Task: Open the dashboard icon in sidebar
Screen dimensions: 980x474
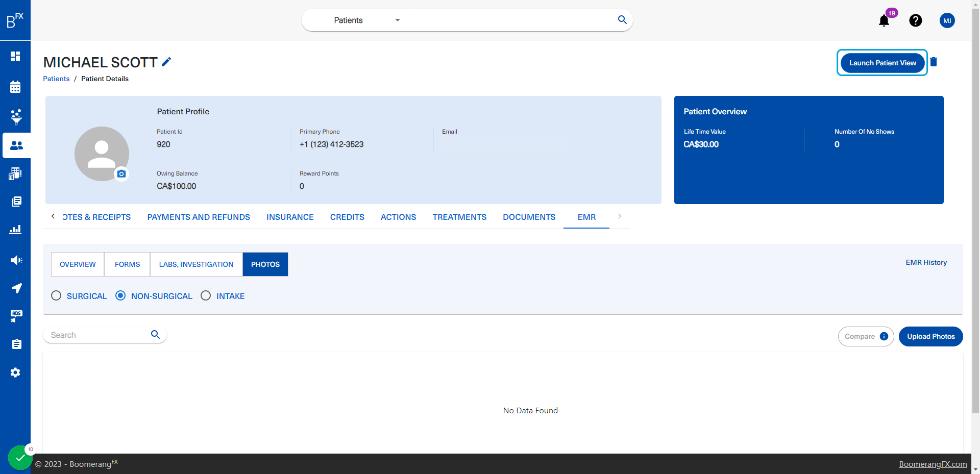Action: [15, 56]
